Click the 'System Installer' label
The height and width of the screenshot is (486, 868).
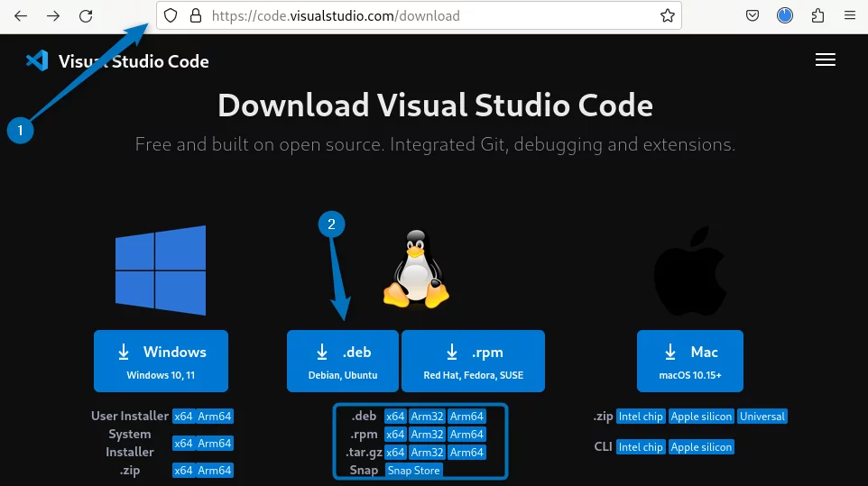[130, 443]
